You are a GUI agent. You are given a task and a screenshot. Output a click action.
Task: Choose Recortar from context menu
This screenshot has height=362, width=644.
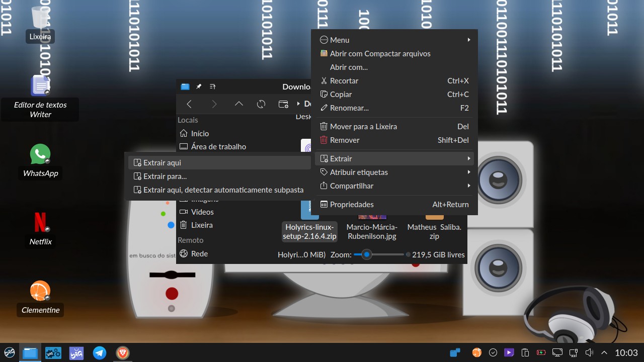coord(394,80)
